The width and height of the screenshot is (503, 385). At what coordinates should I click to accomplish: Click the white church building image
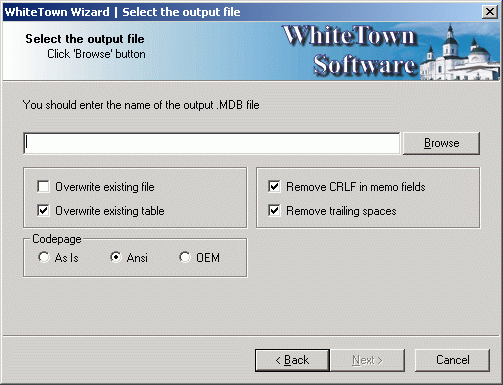460,53
